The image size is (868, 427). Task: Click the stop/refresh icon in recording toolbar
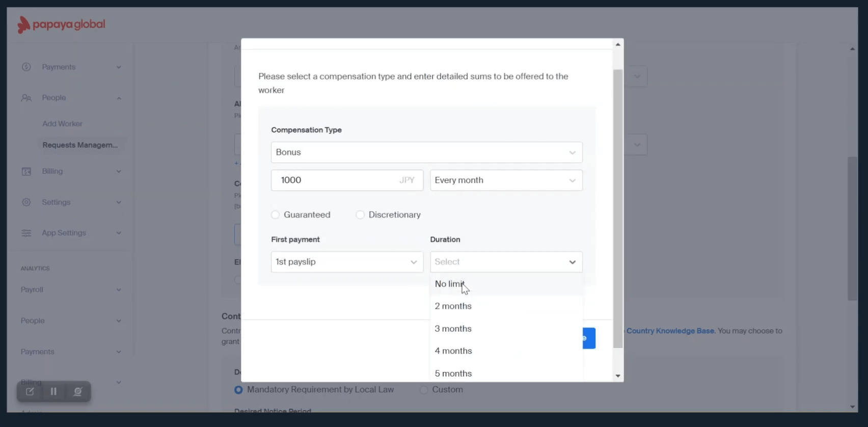pyautogui.click(x=77, y=391)
